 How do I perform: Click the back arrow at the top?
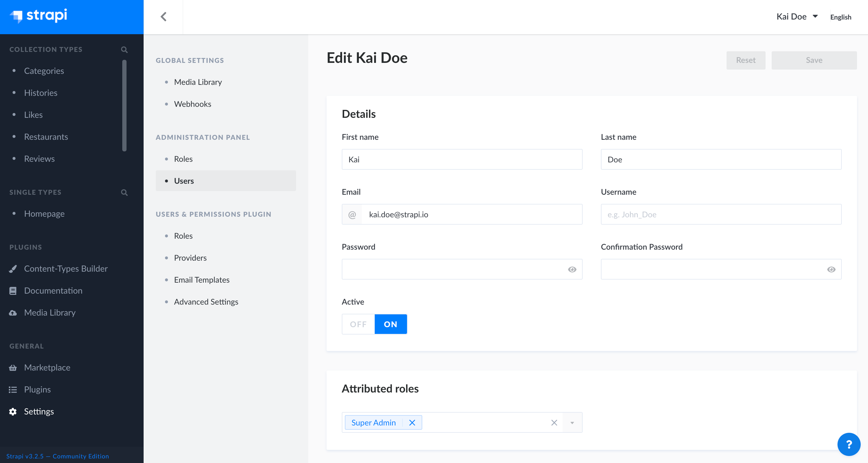point(164,16)
